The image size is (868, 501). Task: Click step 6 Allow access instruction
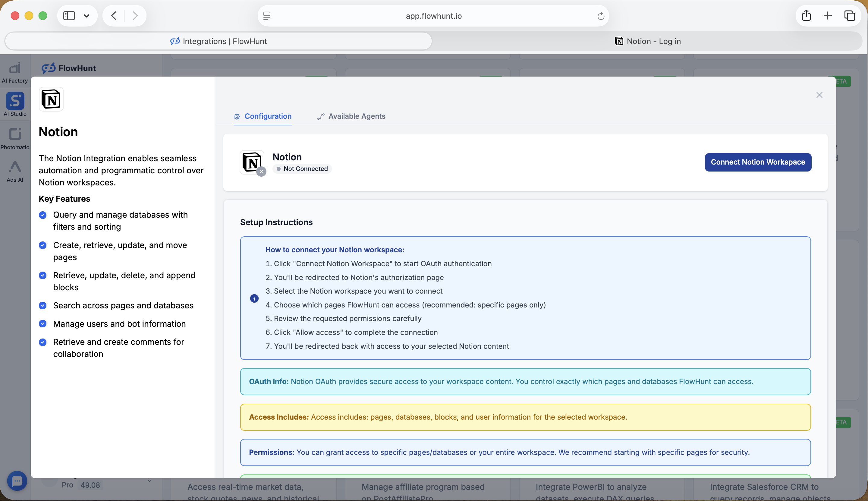(x=352, y=332)
